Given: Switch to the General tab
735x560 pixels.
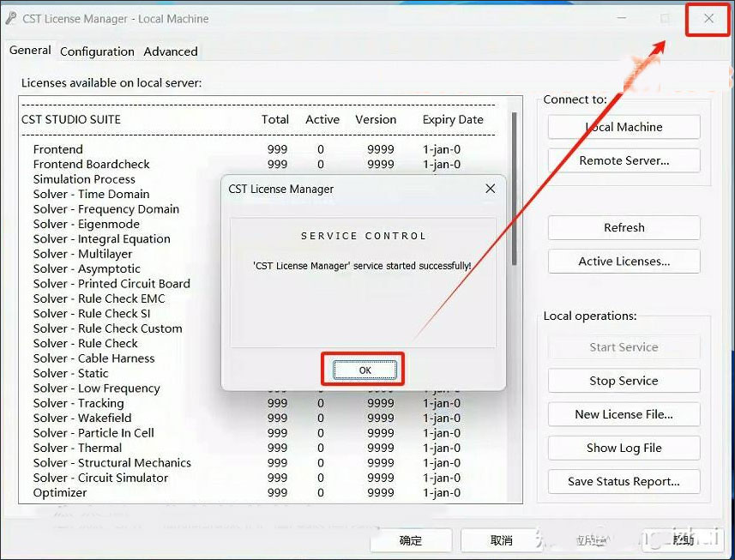Looking at the screenshot, I should 31,50.
